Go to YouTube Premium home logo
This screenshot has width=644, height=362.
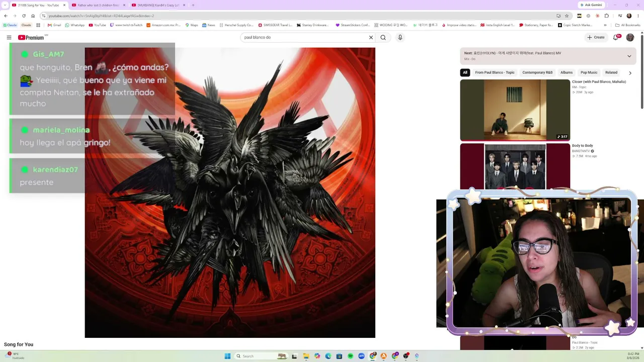[x=31, y=37]
